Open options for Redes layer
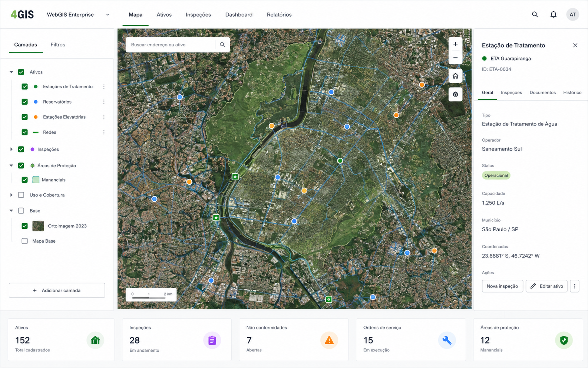This screenshot has width=588, height=368. [104, 132]
